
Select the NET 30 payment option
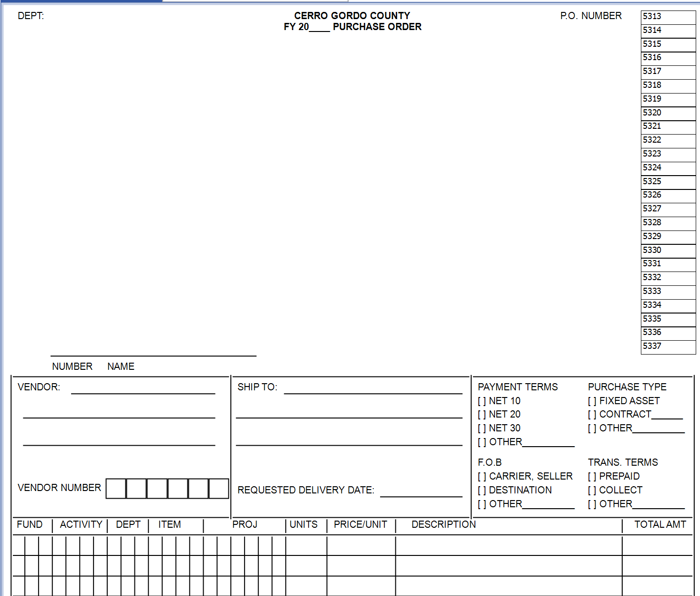(482, 429)
